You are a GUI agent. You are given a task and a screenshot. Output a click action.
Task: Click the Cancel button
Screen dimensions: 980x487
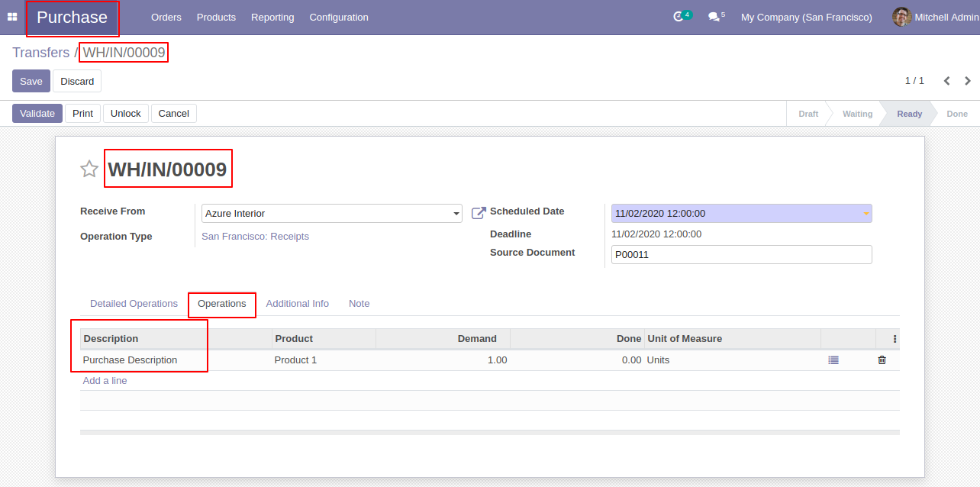point(174,113)
